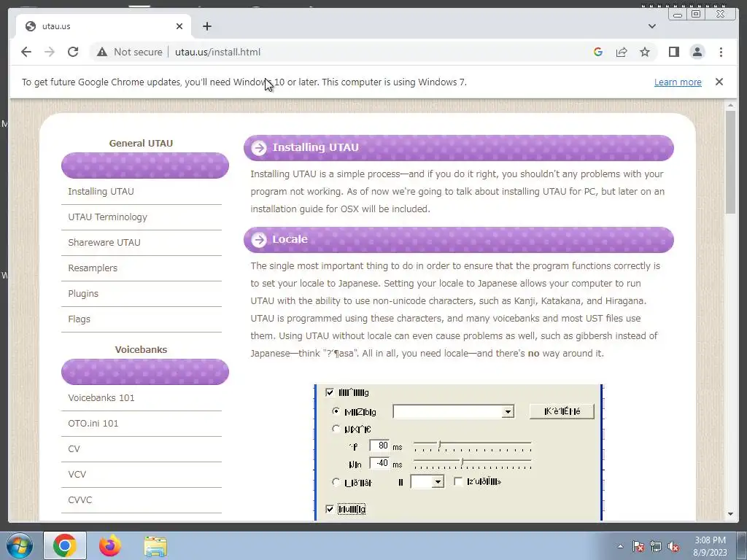The image size is (747, 560).
Task: Open a new browser tab
Action: 206,26
